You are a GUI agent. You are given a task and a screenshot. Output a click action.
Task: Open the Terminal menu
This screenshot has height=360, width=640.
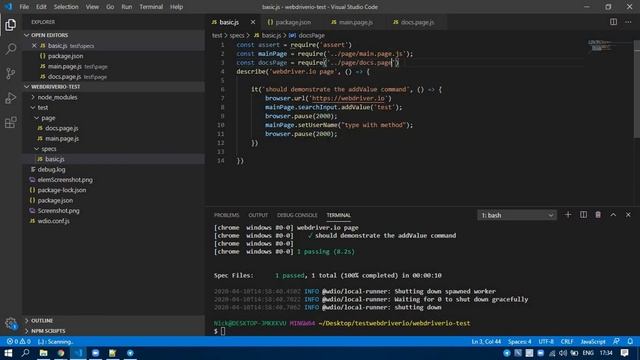pyautogui.click(x=151, y=7)
